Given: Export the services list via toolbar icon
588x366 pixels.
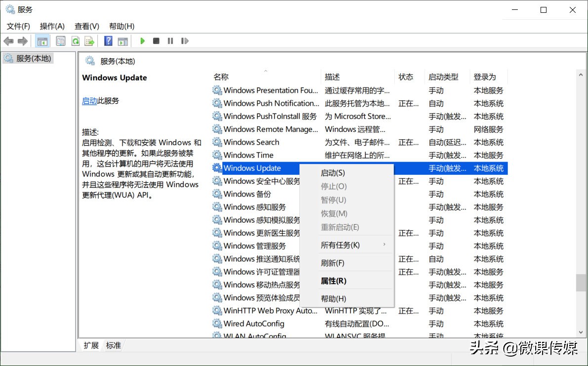Looking at the screenshot, I should 89,41.
